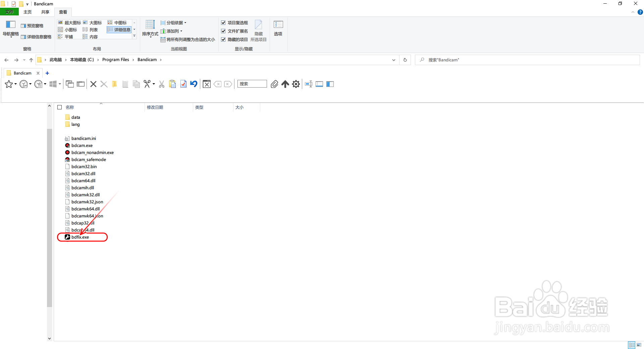Go back to the previous folder
Viewport: 644px width, 349px height.
click(x=6, y=60)
